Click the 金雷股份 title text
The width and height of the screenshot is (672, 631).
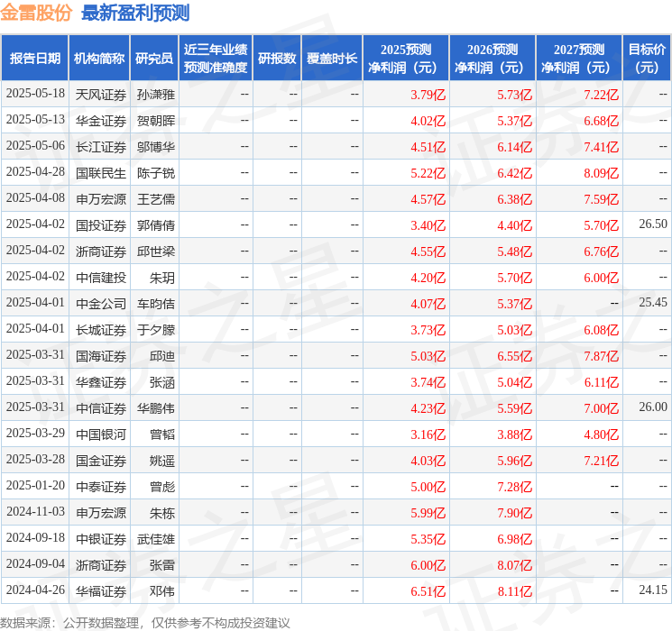point(36,13)
